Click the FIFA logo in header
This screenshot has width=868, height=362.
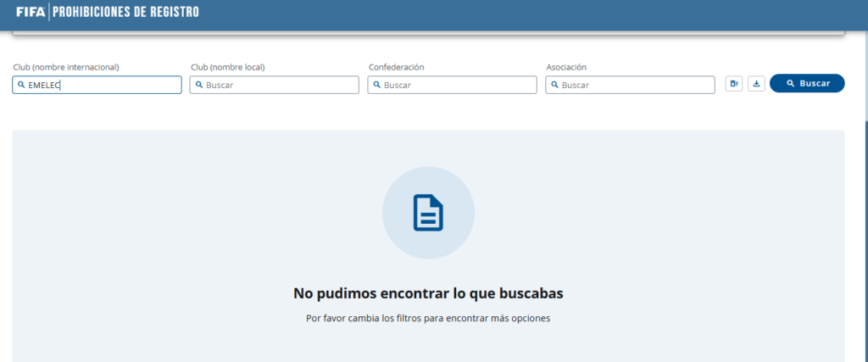coord(31,12)
